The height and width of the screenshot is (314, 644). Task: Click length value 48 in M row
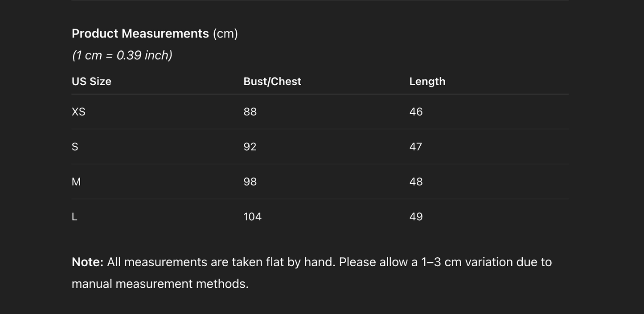coord(416,182)
